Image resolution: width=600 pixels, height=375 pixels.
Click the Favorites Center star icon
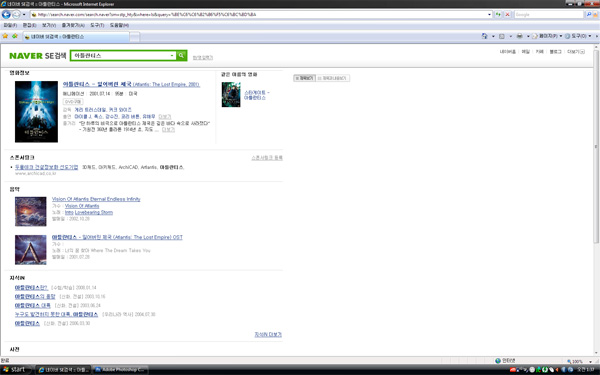pos(5,36)
